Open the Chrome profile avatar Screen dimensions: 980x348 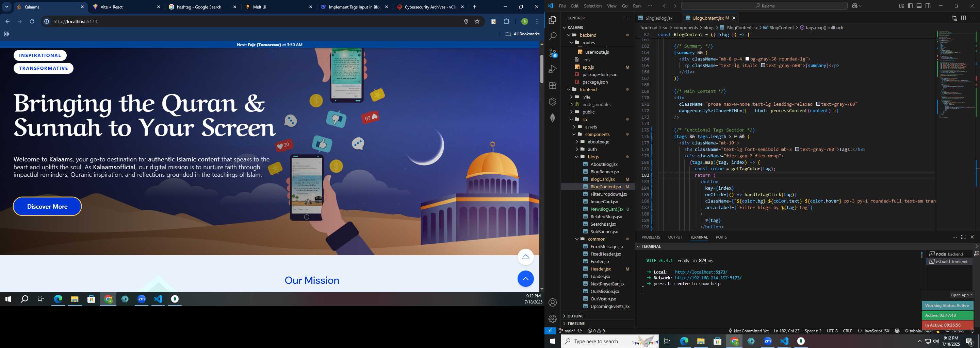pyautogui.click(x=524, y=22)
